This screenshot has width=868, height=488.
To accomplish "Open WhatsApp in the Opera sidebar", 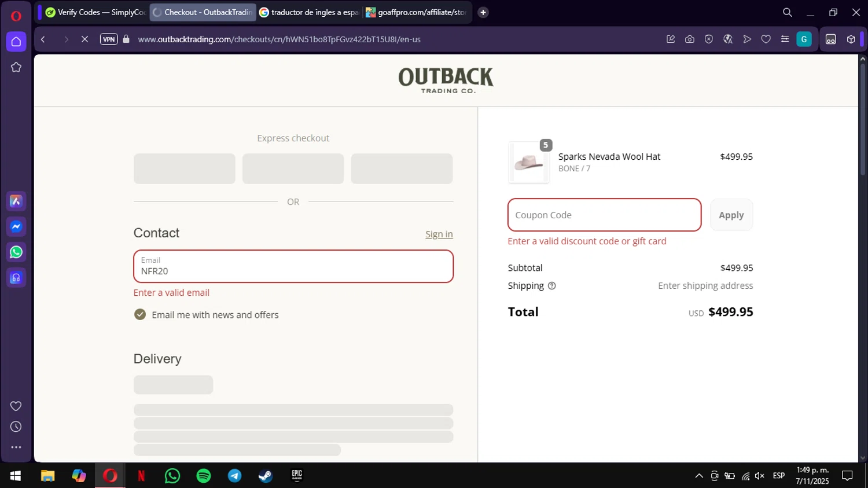I will click(16, 252).
